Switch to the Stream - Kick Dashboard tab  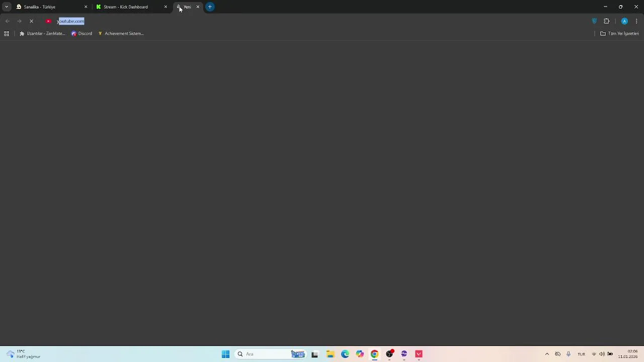[x=131, y=7]
